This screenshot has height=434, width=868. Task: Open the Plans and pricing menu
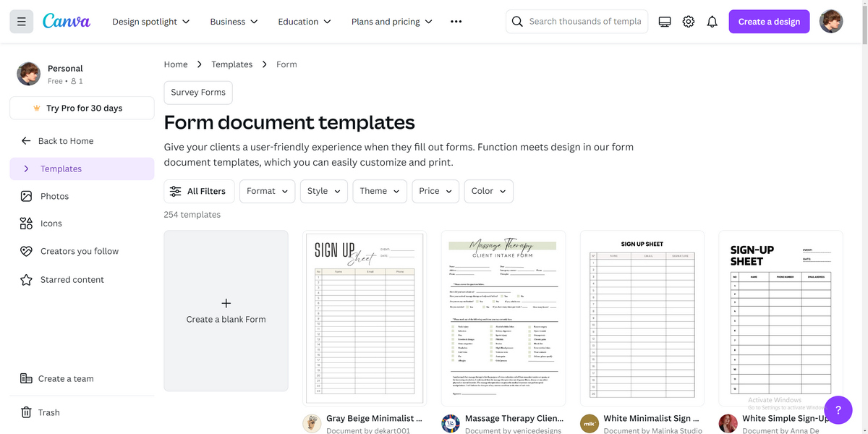(391, 22)
